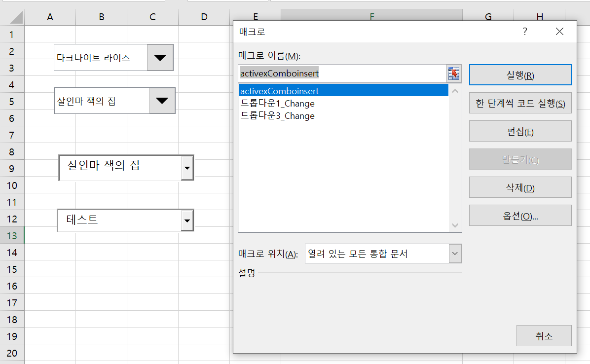Click the 한 단계씩 코드 실행 button
This screenshot has width=590, height=364.
pos(520,103)
